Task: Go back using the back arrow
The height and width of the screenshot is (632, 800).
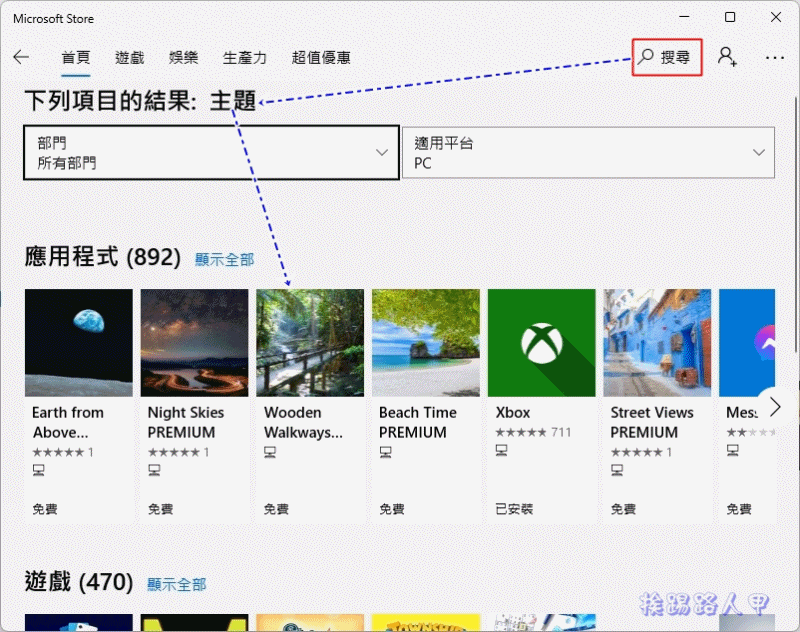Action: pos(21,57)
